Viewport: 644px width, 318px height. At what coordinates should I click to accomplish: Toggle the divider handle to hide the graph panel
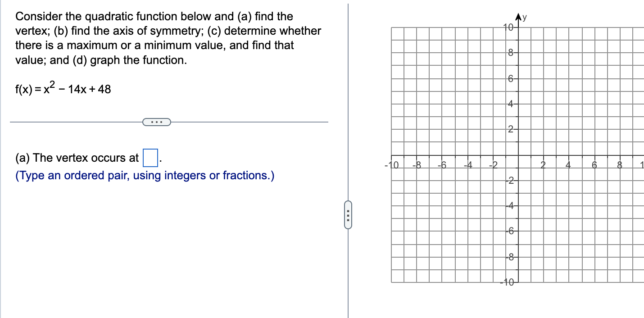coord(348,215)
